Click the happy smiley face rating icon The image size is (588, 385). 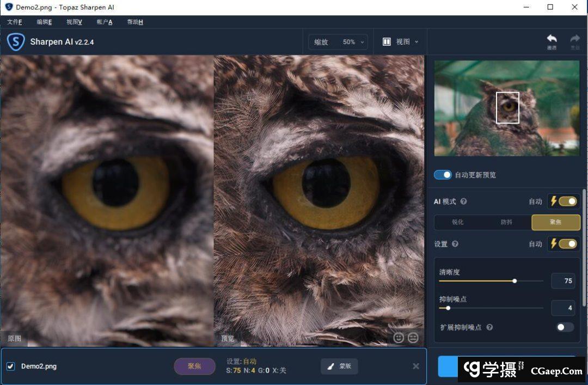pos(399,338)
